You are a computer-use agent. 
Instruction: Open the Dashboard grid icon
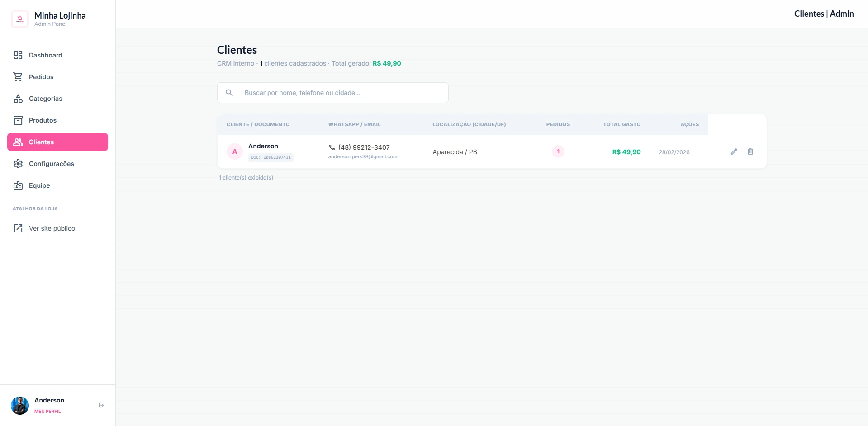(x=18, y=55)
